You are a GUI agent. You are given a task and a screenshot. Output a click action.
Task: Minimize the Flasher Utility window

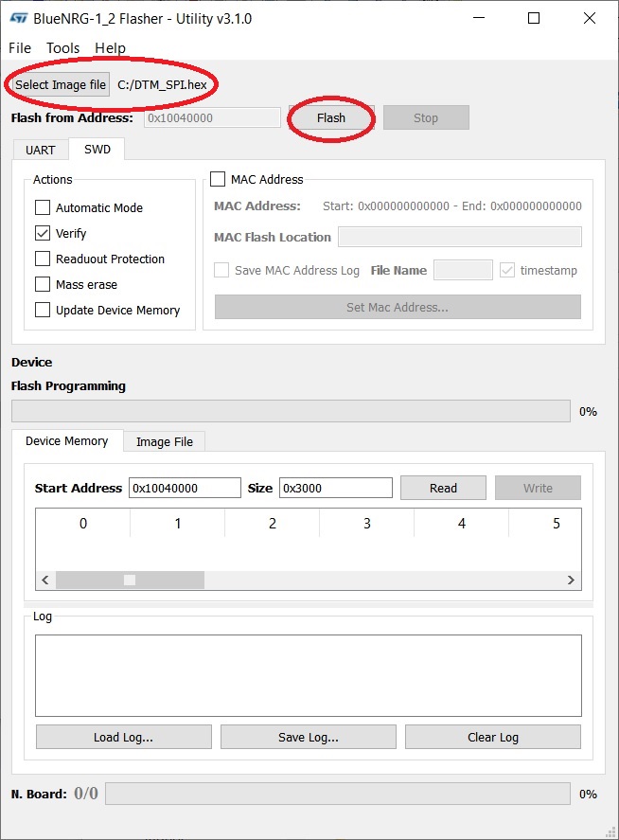(479, 18)
